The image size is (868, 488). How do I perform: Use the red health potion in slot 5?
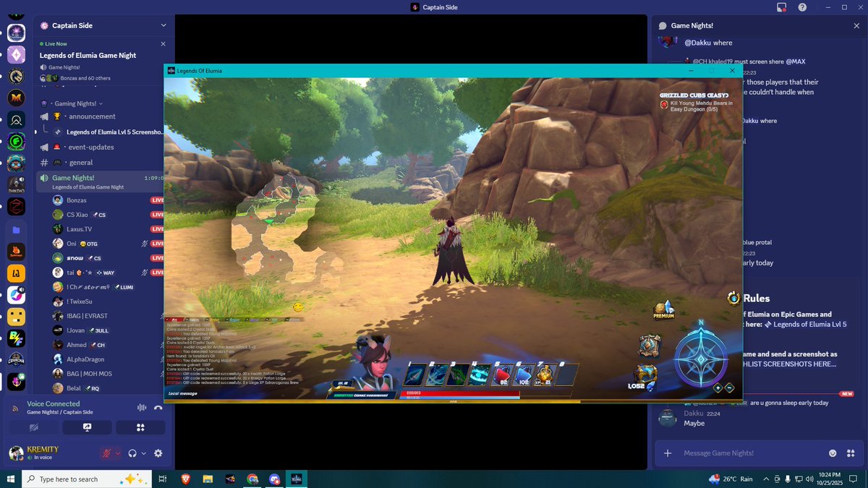[x=502, y=374]
